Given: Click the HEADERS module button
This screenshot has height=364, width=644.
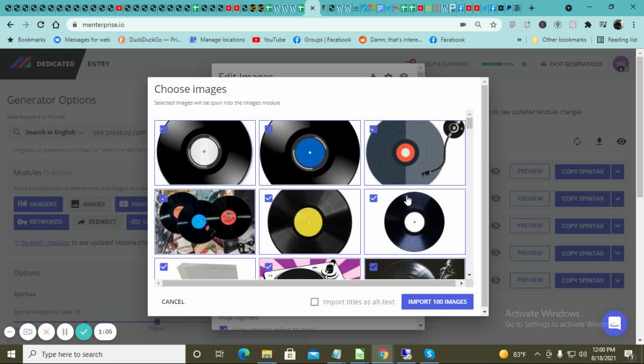Looking at the screenshot, I should (x=38, y=204).
